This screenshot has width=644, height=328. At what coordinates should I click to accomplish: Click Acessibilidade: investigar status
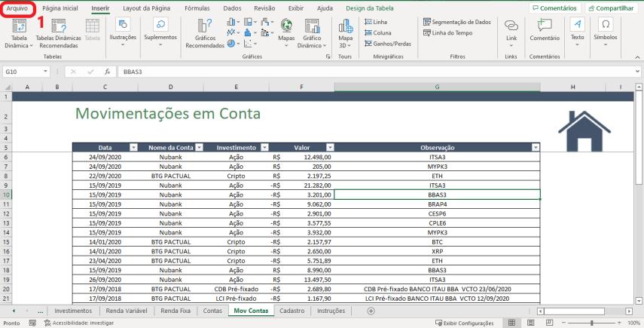[x=79, y=323]
